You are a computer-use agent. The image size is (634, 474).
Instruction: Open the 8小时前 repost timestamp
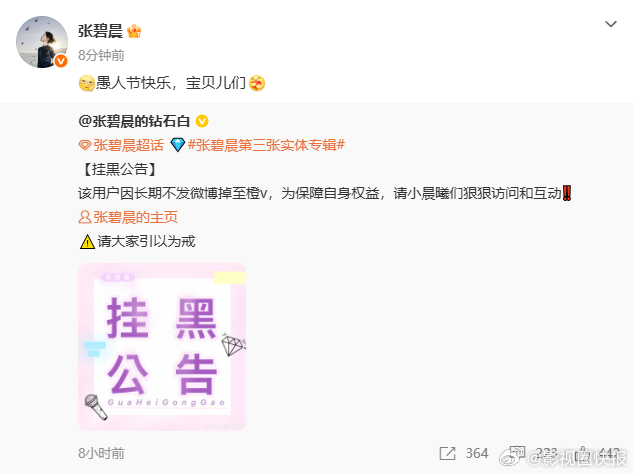click(x=101, y=453)
